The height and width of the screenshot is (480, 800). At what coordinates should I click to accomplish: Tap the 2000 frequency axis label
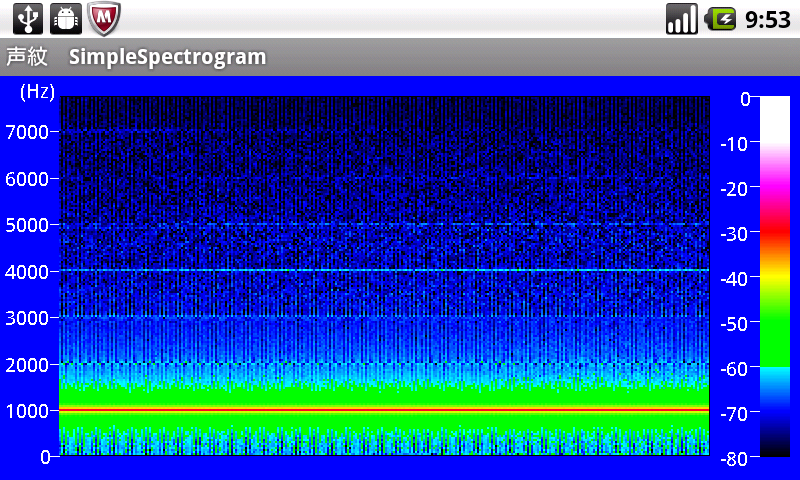click(x=27, y=365)
